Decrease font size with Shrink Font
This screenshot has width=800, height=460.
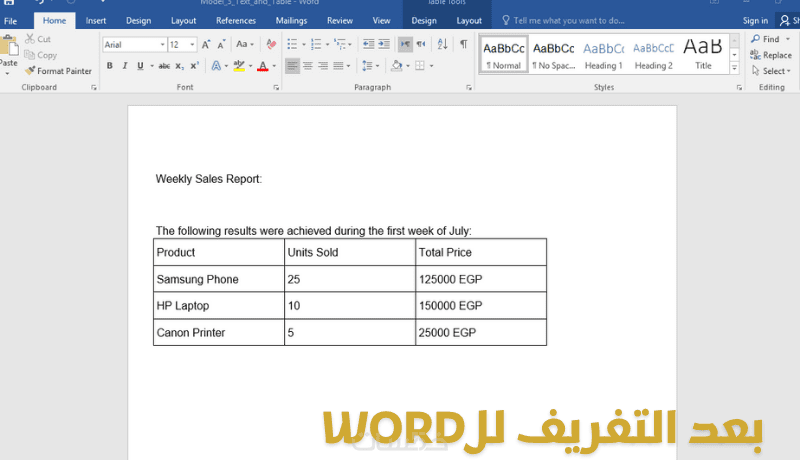221,44
